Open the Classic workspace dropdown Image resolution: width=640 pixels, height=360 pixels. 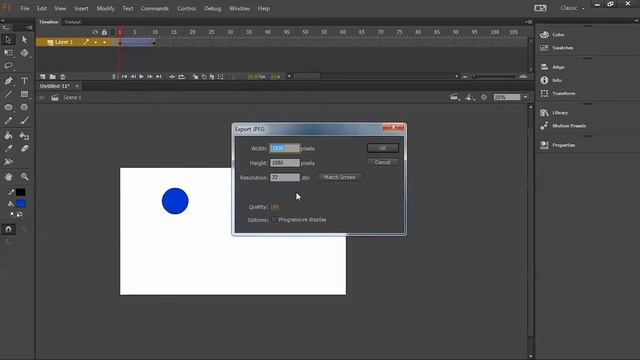(572, 8)
